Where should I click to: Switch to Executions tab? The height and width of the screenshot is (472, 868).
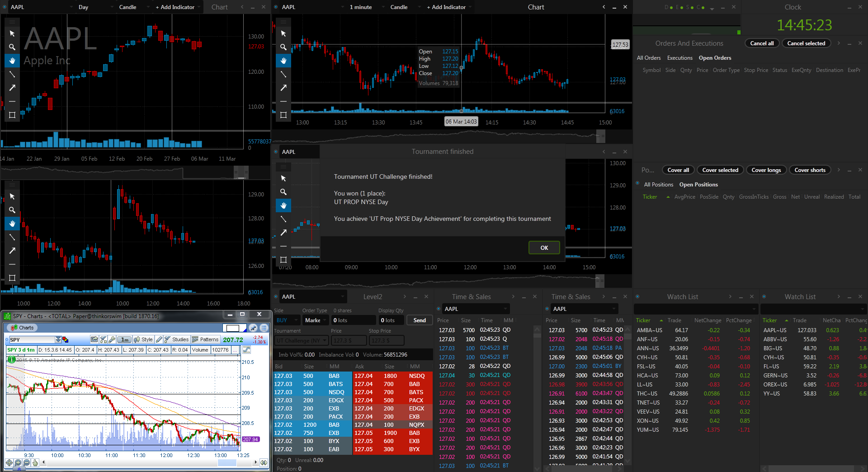click(679, 58)
